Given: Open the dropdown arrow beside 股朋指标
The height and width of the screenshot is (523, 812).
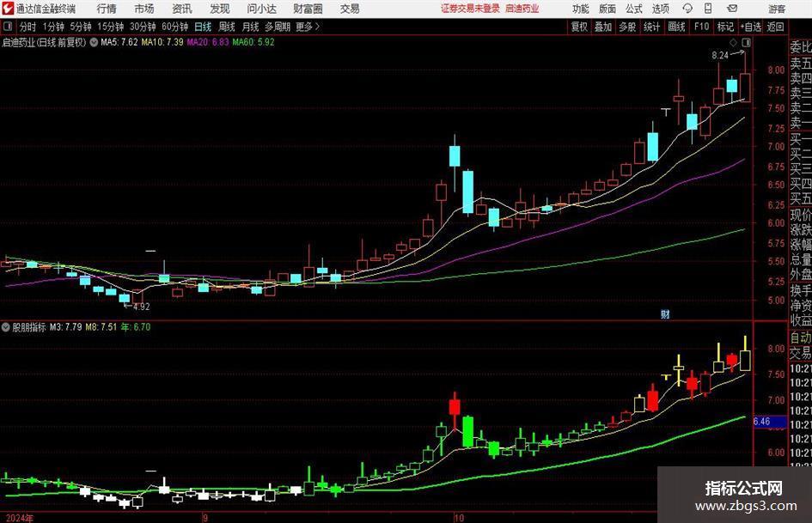Looking at the screenshot, I should [x=6, y=327].
